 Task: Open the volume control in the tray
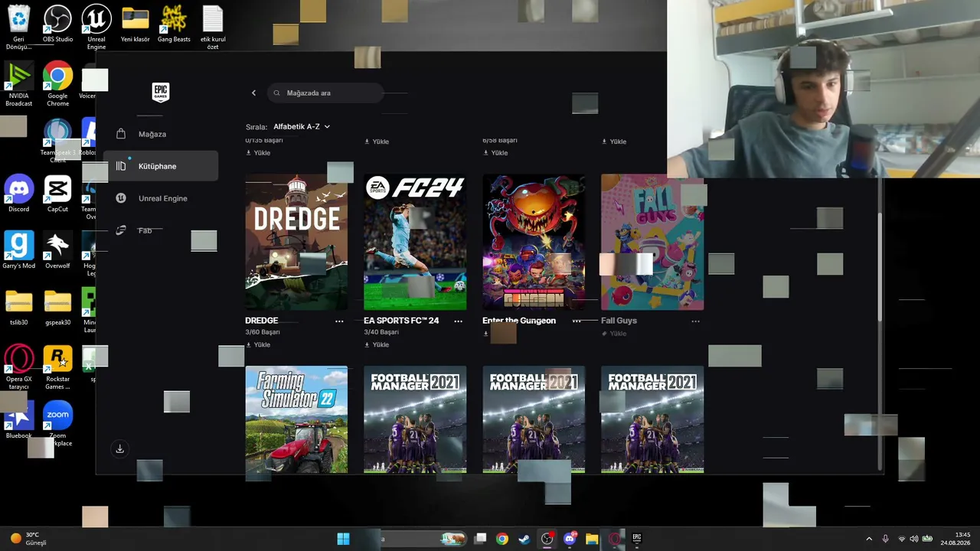click(x=913, y=539)
